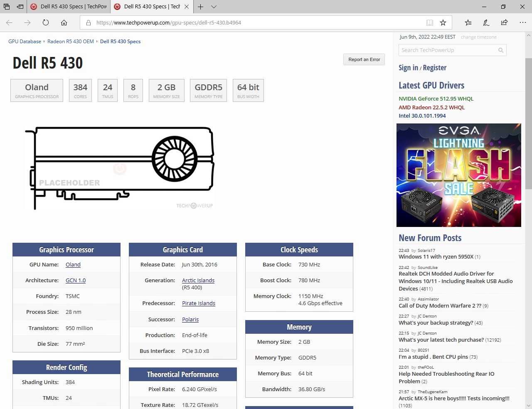
Task: Open browser Settings and more menu
Action: [x=522, y=22]
